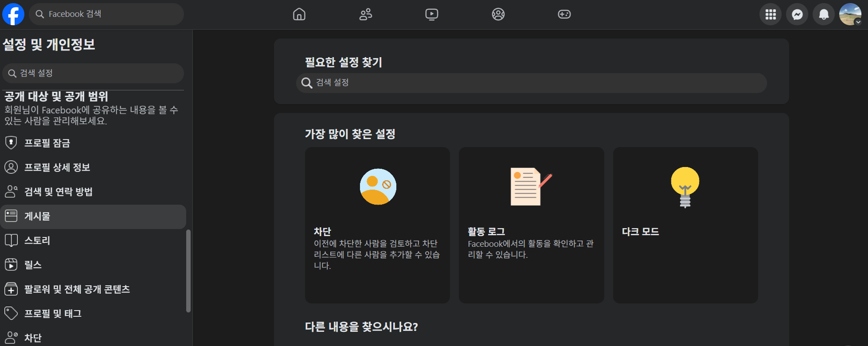Click the post icon beside 게시물
Viewport: 868px width, 346px height.
click(11, 216)
